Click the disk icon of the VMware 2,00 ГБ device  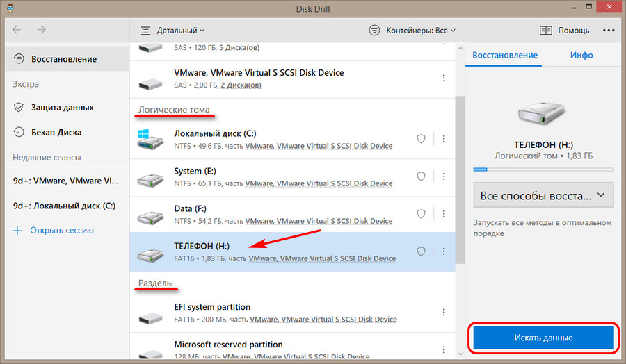tap(150, 84)
